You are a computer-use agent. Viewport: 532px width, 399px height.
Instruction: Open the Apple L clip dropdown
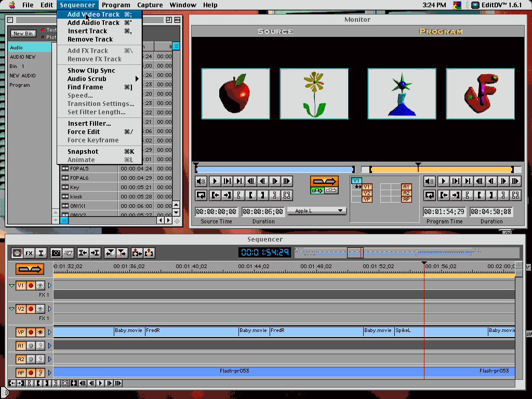click(316, 211)
